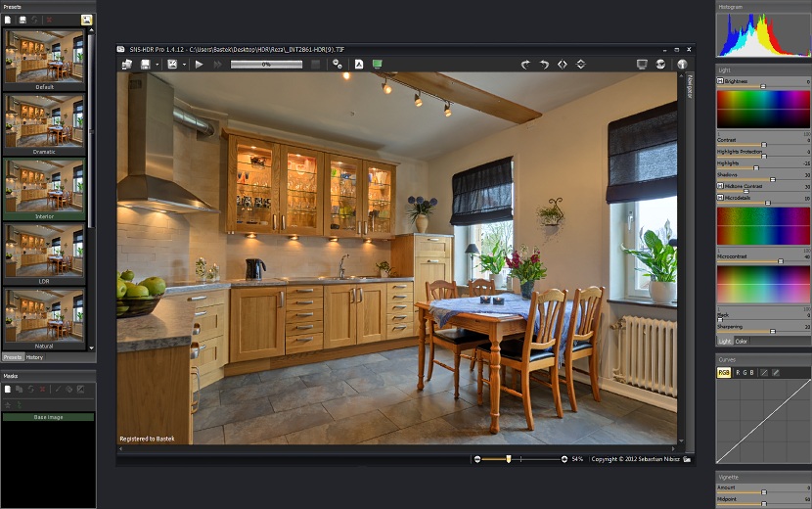Click presets list scroll up arrow
This screenshot has width=812, height=509.
(x=92, y=30)
